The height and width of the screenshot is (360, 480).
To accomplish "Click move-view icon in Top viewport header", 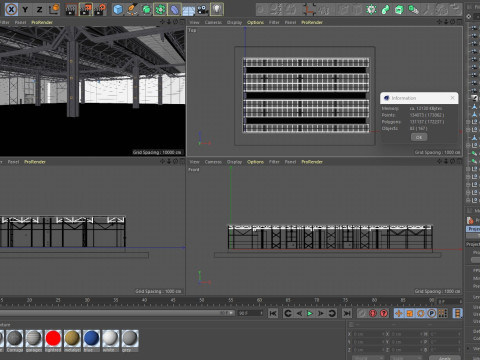I will (439, 22).
